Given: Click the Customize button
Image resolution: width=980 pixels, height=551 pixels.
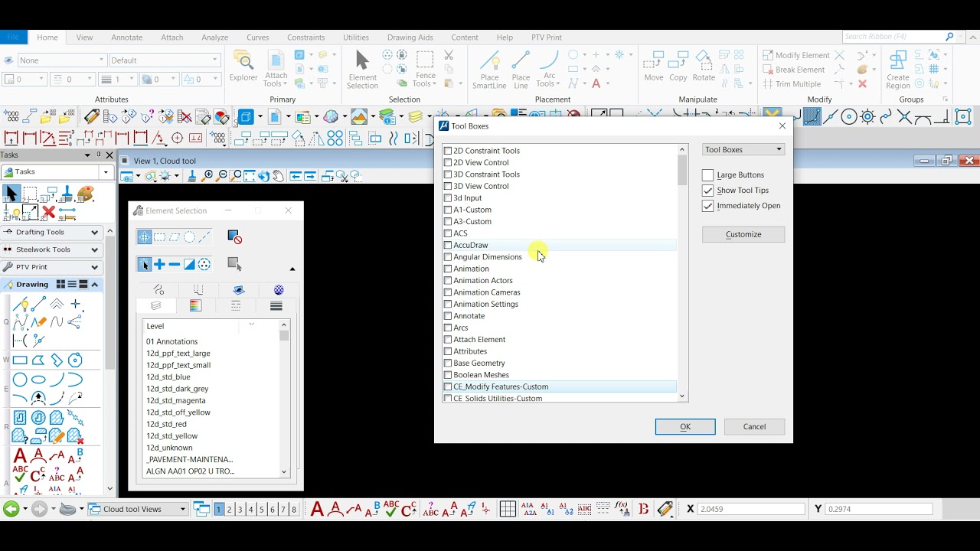Looking at the screenshot, I should (x=743, y=234).
